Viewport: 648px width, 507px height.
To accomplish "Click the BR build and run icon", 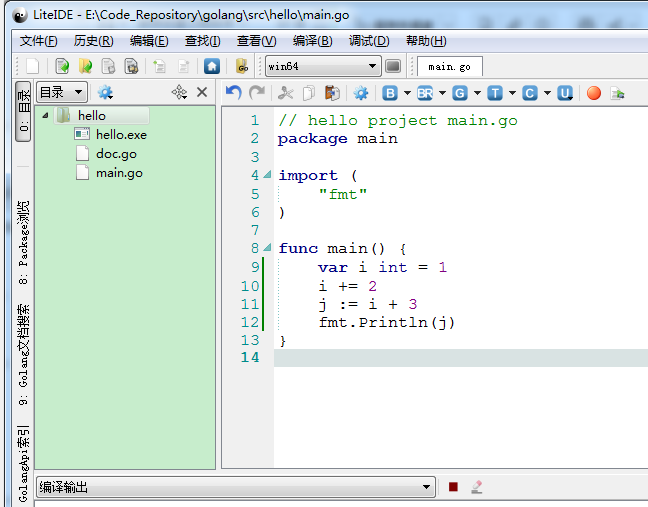I will point(425,93).
